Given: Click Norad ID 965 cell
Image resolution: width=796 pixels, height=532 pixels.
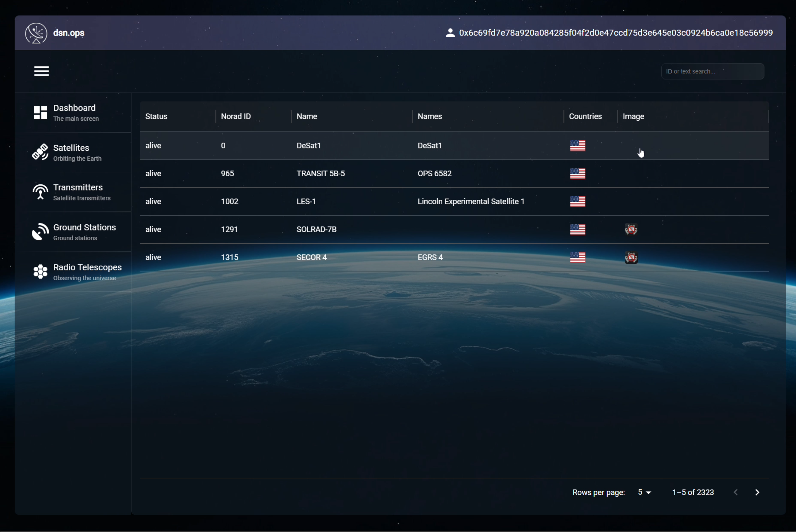Looking at the screenshot, I should click(x=227, y=173).
